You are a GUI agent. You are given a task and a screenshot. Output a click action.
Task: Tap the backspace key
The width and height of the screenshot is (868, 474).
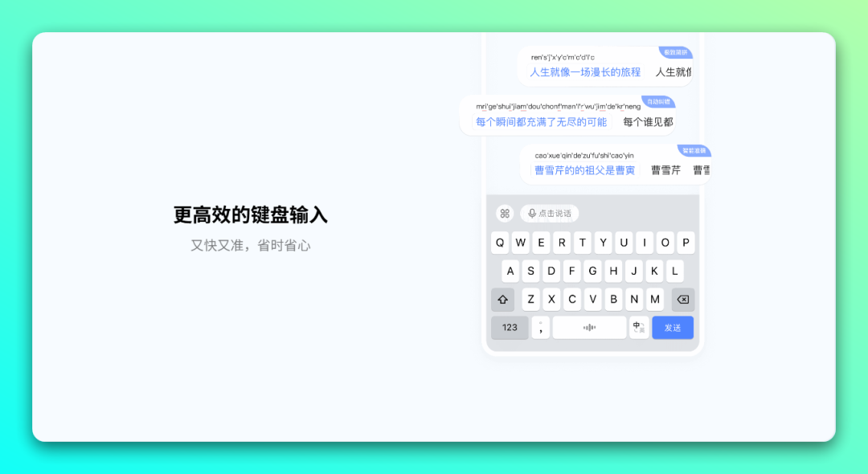click(x=682, y=299)
